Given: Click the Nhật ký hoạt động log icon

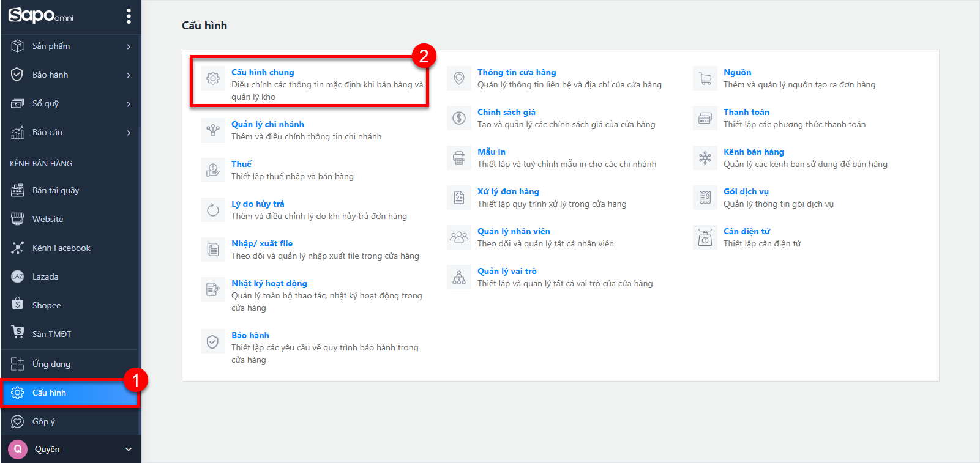Looking at the screenshot, I should click(213, 289).
